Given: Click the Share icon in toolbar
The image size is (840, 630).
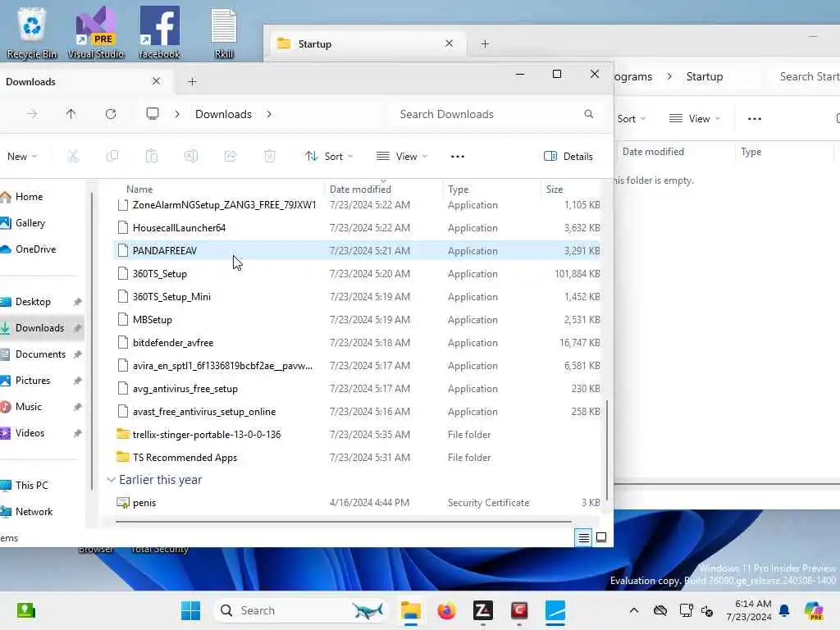Looking at the screenshot, I should (x=231, y=157).
